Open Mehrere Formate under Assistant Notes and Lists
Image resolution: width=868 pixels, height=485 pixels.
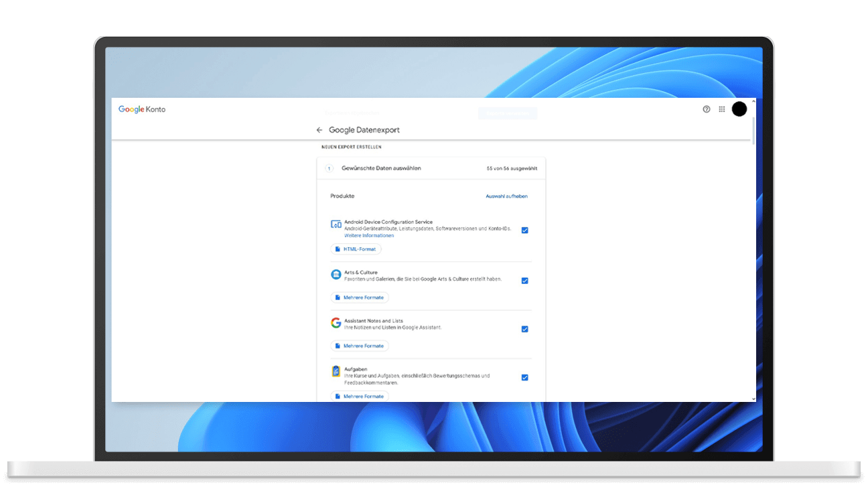click(x=360, y=346)
